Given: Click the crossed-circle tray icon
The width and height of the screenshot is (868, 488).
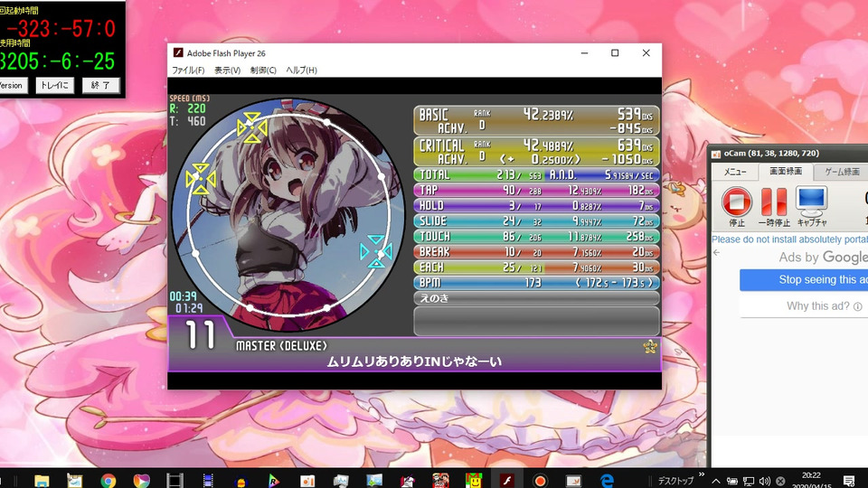Looking at the screenshot, I should tap(780, 481).
